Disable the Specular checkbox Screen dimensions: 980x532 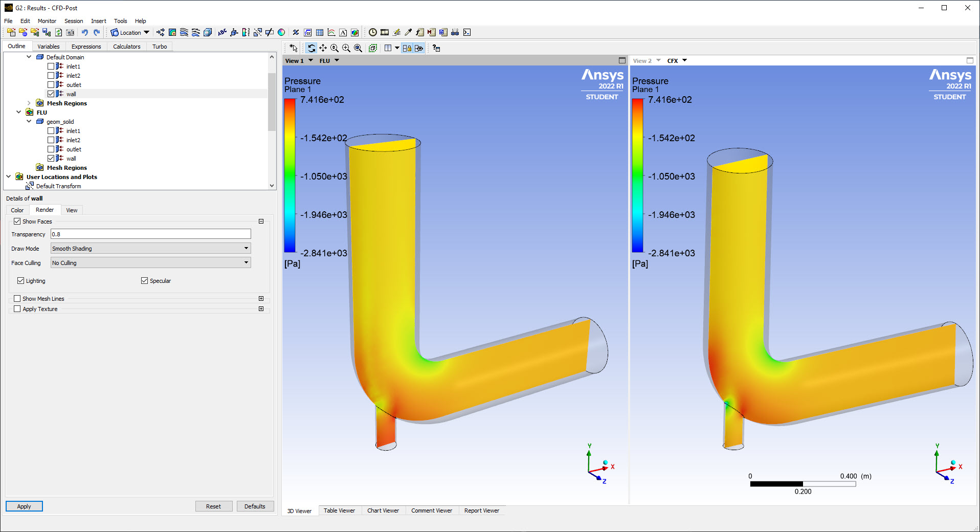[145, 280]
